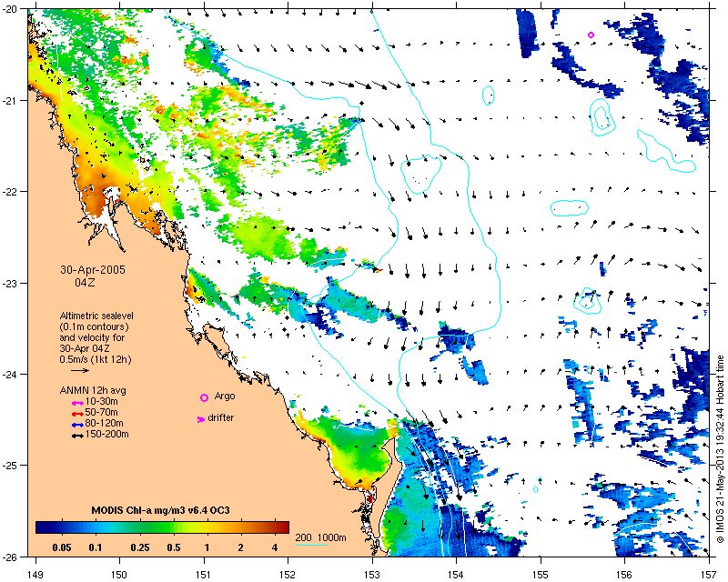The width and height of the screenshot is (728, 582).
Task: Click the 'ANMN 12h avg' heading
Action: 93,391
